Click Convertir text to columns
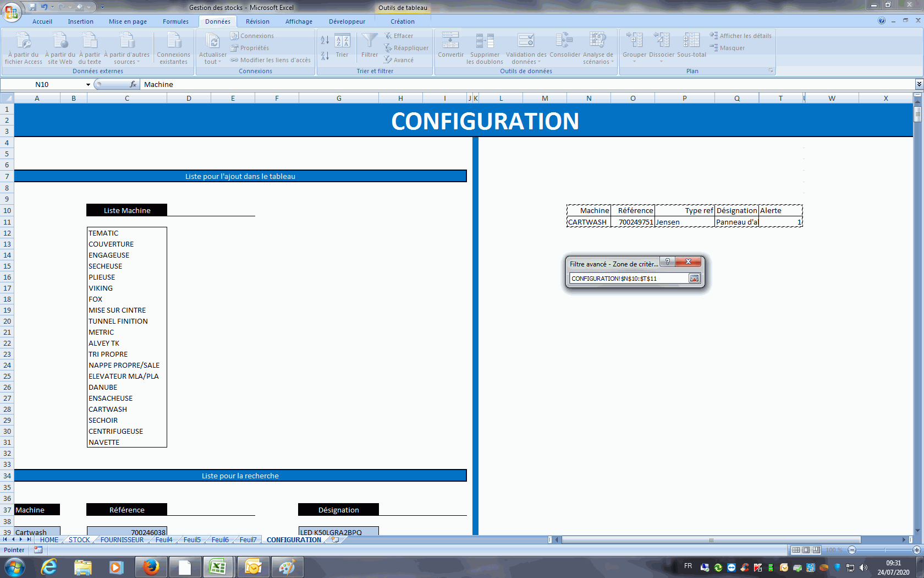The width and height of the screenshot is (924, 578). point(451,45)
